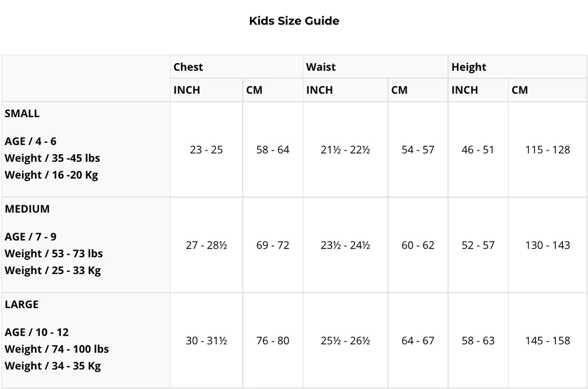Click the 145 - 158 height cm cell

point(547,341)
